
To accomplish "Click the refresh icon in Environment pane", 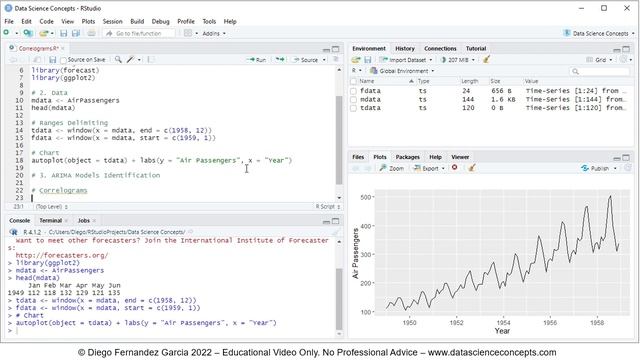I will [x=624, y=60].
